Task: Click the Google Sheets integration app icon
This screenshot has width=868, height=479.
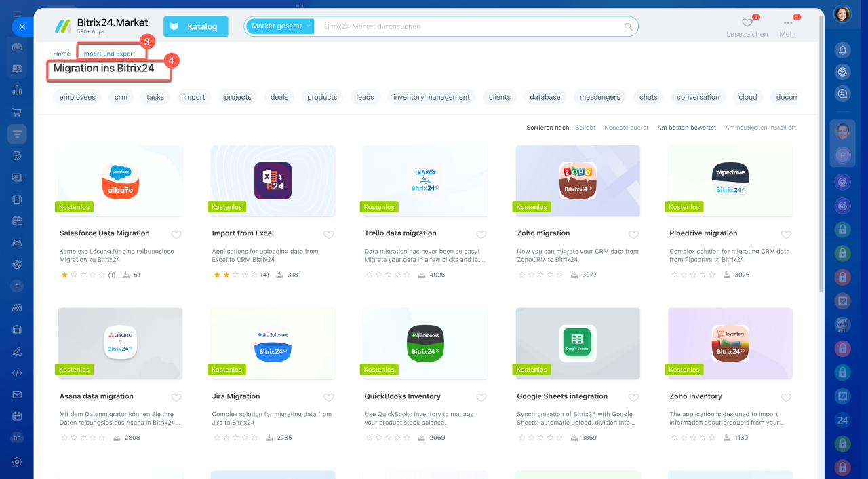Action: (x=578, y=344)
